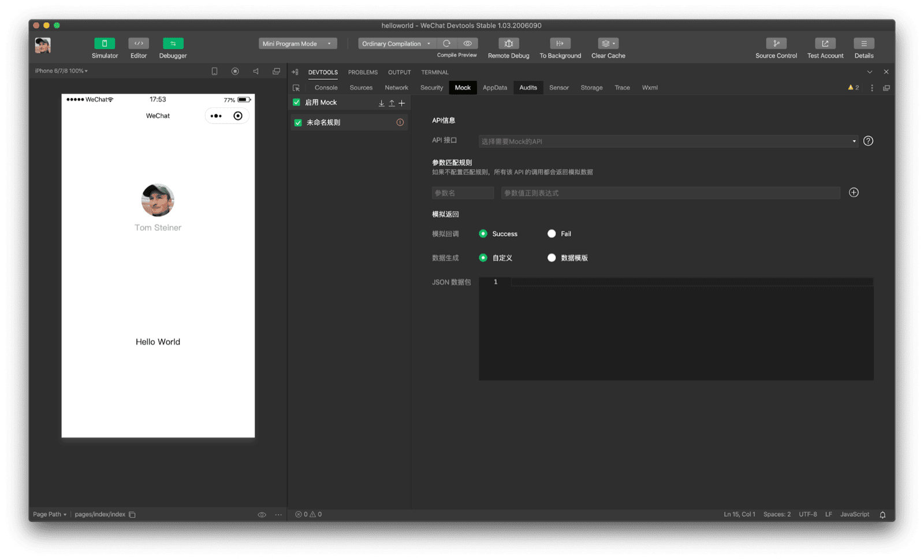Click the Clear Cache icon
This screenshot has width=924, height=560.
click(x=605, y=43)
